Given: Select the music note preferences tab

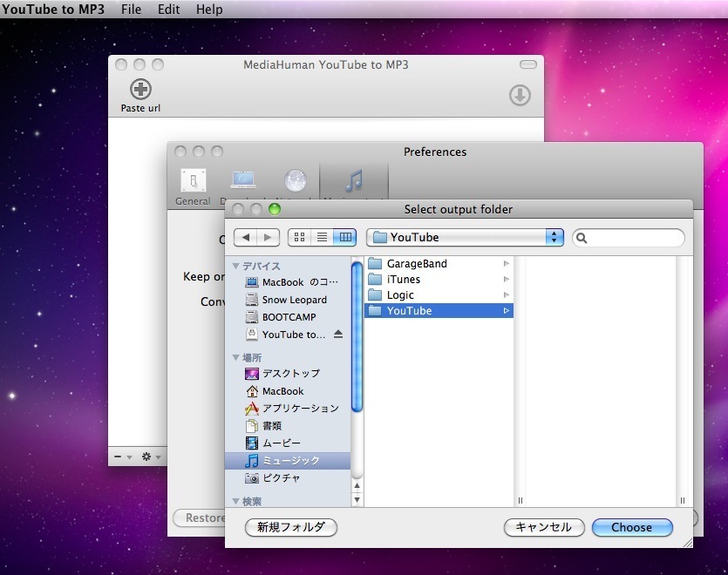Looking at the screenshot, I should click(x=353, y=180).
